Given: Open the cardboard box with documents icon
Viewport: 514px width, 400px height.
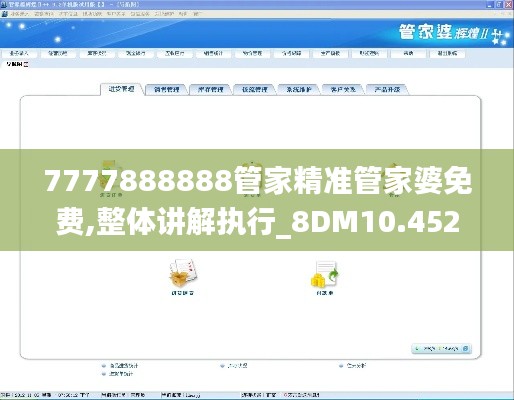Looking at the screenshot, I should [x=183, y=273].
